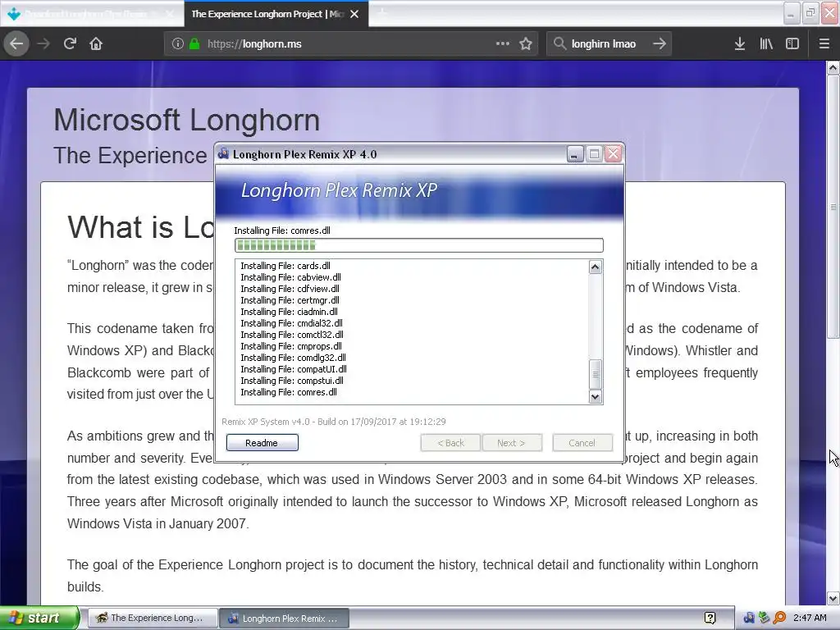The image size is (840, 630).
Task: Select log line Installing File: ciadmin.dll
Action: [289, 312]
